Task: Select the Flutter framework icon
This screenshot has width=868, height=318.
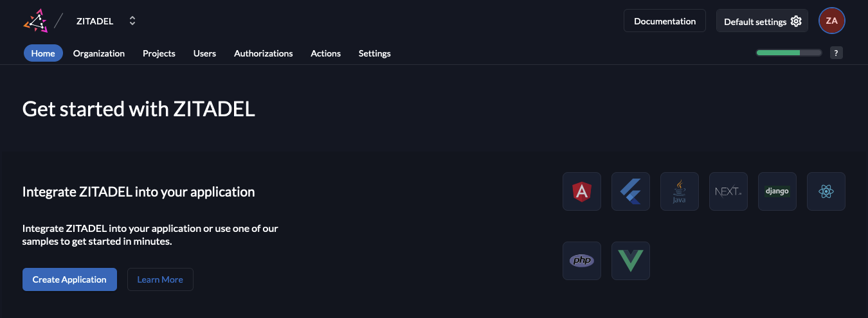Action: point(631,191)
